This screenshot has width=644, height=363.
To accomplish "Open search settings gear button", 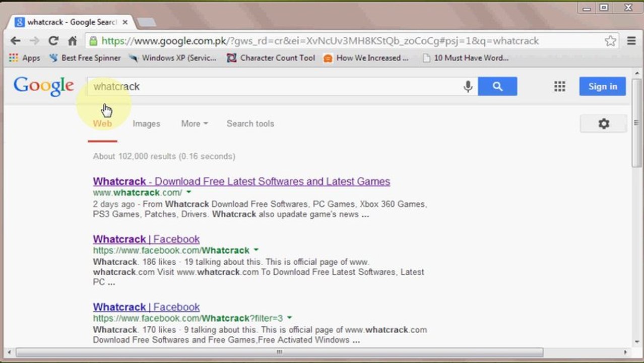I will click(x=604, y=124).
